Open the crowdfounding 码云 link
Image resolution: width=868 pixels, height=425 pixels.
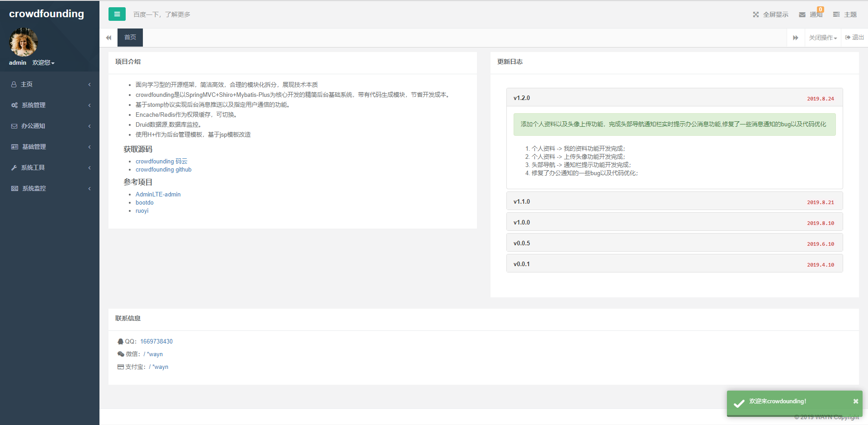tap(161, 161)
